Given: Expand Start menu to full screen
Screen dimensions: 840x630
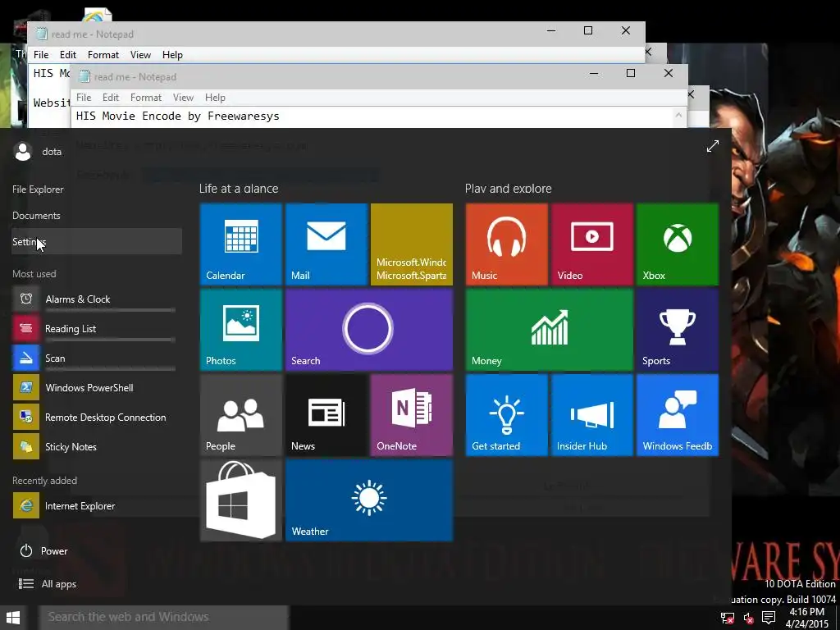Looking at the screenshot, I should point(713,146).
